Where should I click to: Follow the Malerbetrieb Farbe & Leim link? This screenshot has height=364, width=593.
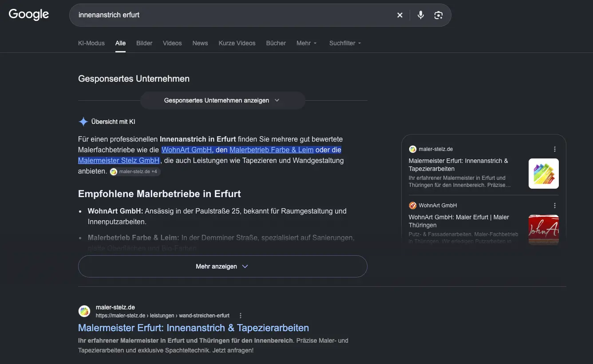pos(272,150)
